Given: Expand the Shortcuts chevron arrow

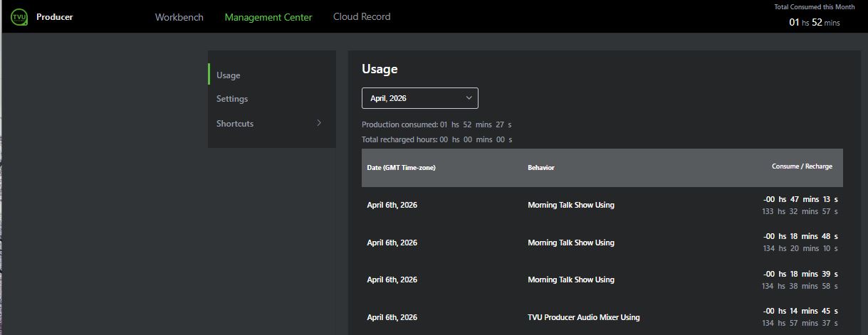Looking at the screenshot, I should point(319,122).
